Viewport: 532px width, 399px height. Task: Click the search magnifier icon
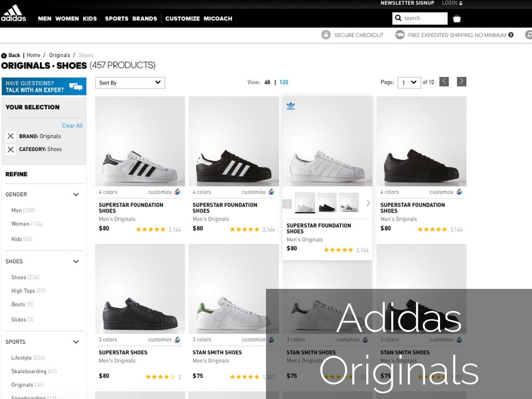click(398, 18)
